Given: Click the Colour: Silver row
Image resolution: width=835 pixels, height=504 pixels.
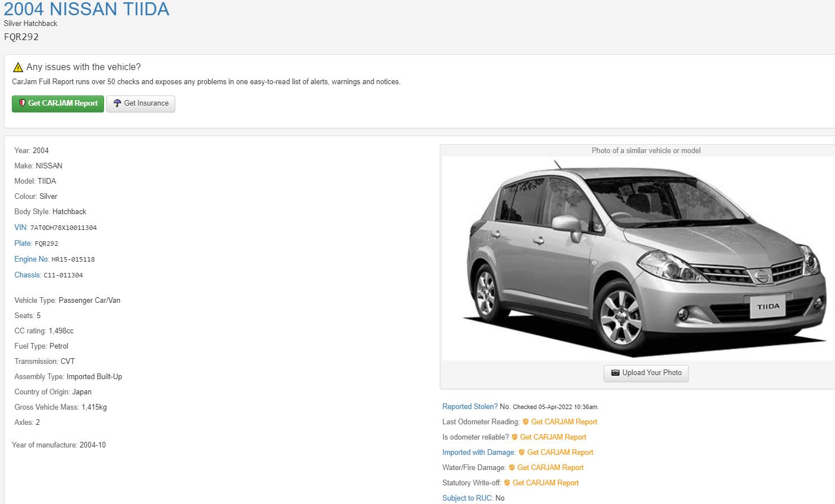Looking at the screenshot, I should point(36,196).
